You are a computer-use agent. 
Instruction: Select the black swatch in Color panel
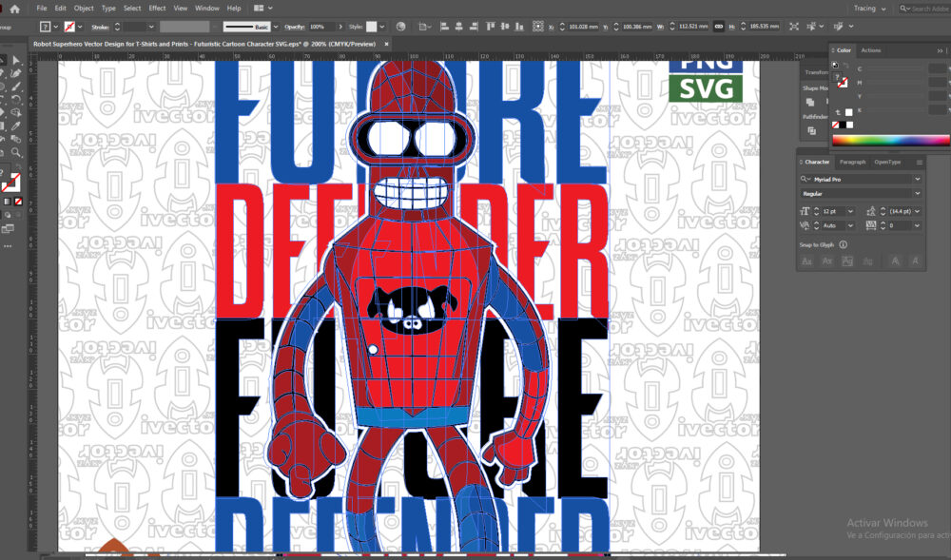[843, 125]
